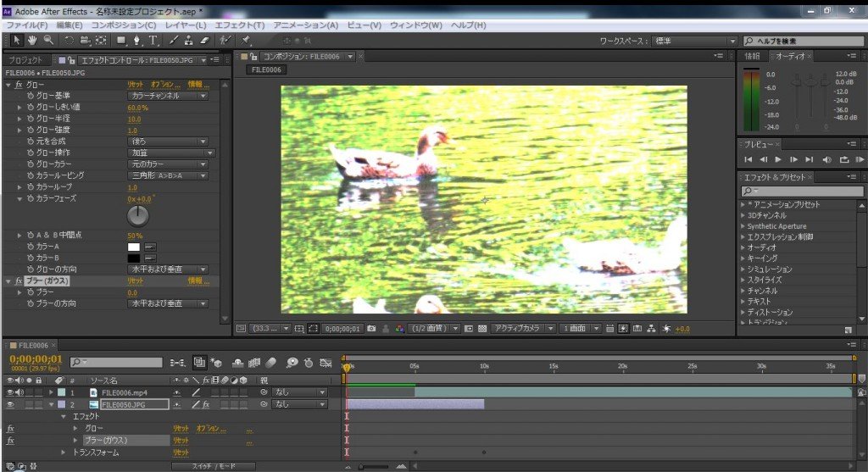Click リセット for グロー in Effect Controls

pos(135,85)
